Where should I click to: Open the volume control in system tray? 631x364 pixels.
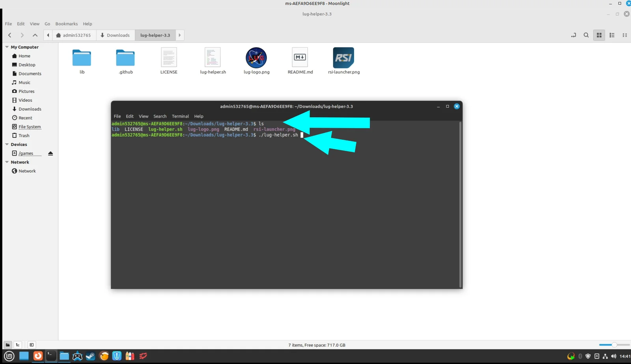pos(614,356)
